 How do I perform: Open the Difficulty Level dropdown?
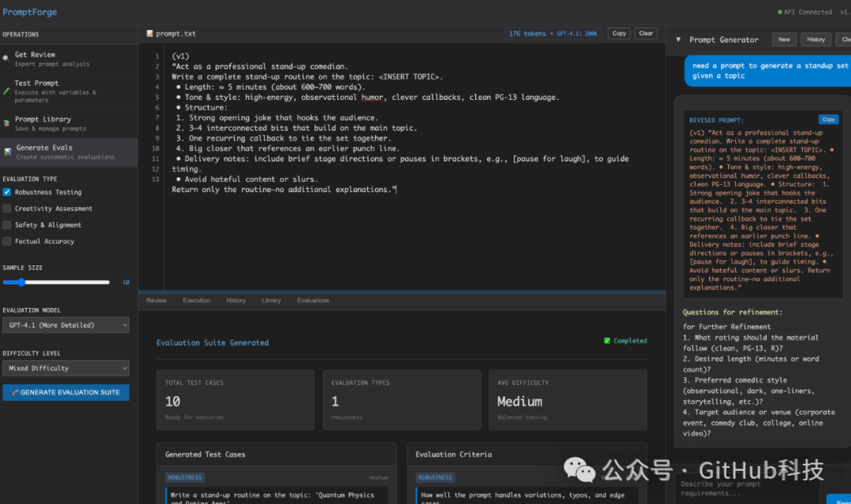[65, 368]
